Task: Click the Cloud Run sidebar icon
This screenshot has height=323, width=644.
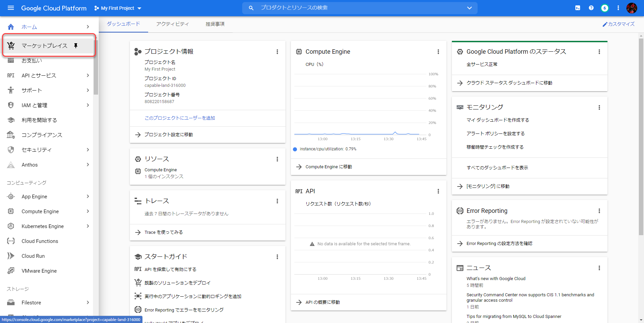Action: pyautogui.click(x=11, y=256)
